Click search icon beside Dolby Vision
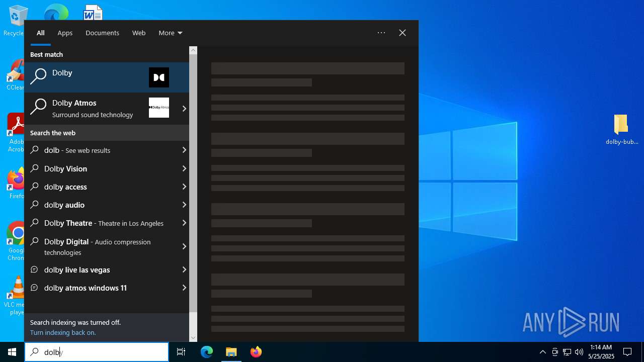 (x=34, y=168)
